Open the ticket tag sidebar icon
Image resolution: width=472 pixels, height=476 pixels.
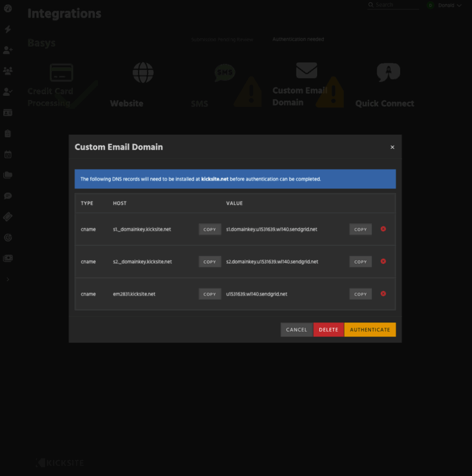8,217
